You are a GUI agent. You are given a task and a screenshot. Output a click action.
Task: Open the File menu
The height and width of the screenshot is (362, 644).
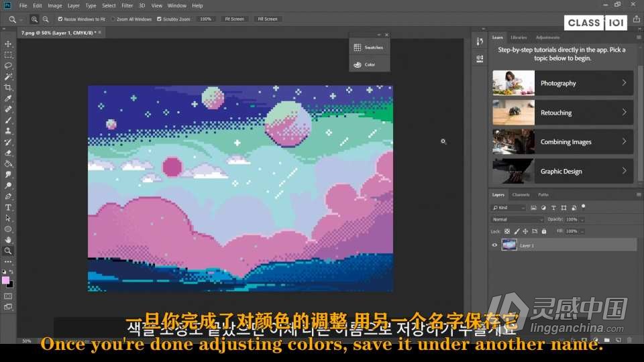[x=23, y=6]
